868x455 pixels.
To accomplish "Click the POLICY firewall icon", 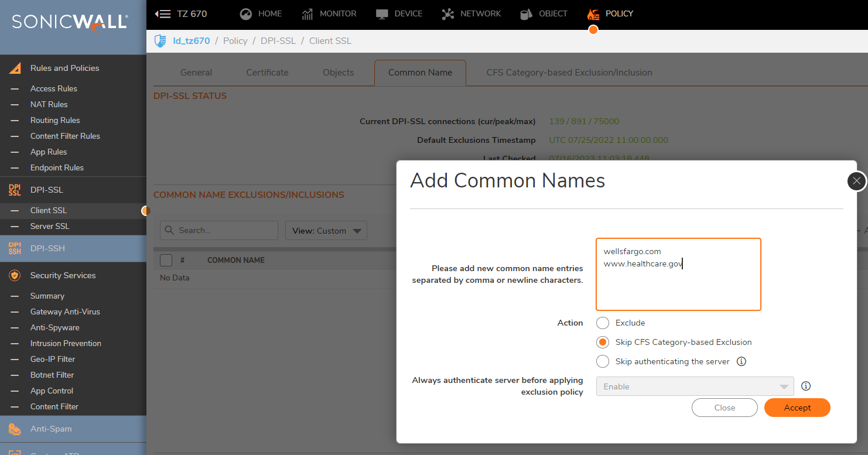I will pyautogui.click(x=593, y=14).
